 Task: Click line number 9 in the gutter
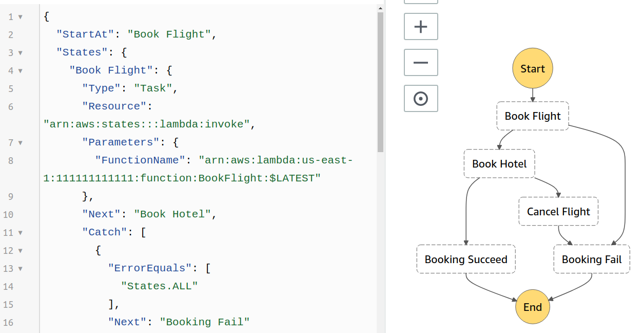[x=11, y=196]
